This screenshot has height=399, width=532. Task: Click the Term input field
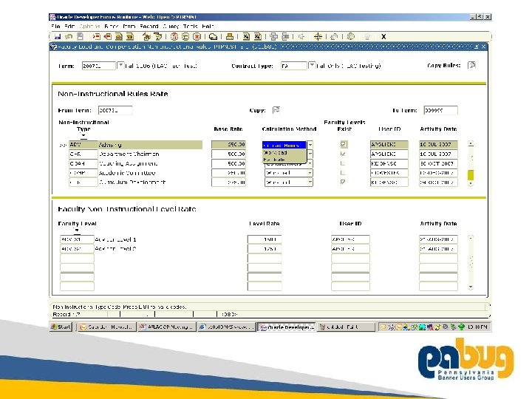tap(99, 66)
